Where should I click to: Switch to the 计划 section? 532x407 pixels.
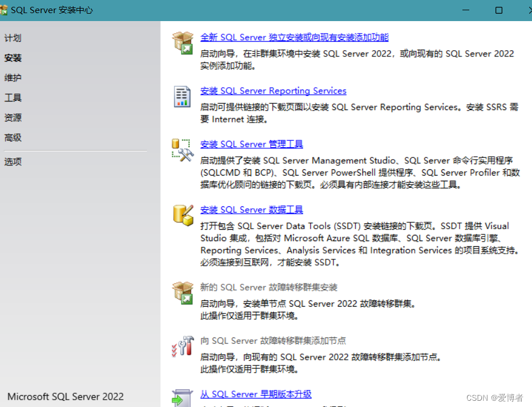click(14, 38)
